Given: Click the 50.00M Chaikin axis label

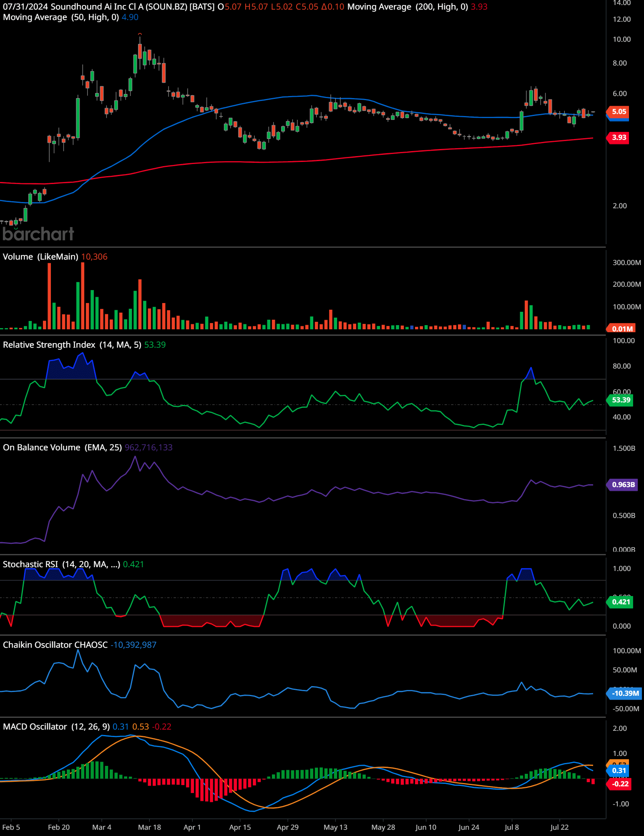Looking at the screenshot, I should (x=624, y=670).
